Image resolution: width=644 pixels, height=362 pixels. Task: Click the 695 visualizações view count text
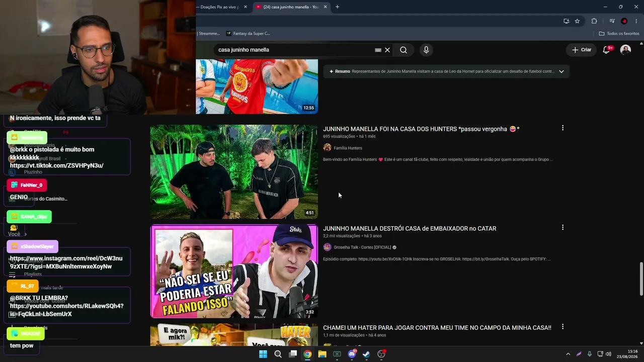point(339,136)
